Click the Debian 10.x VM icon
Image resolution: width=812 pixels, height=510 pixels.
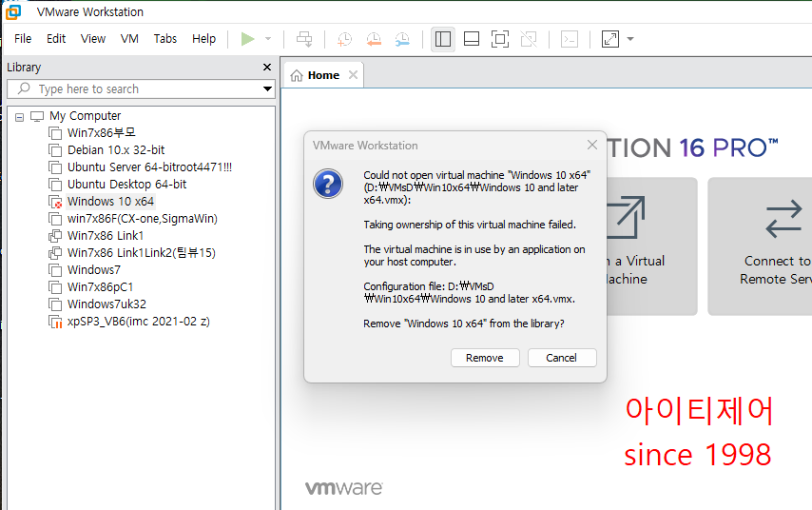click(x=55, y=150)
